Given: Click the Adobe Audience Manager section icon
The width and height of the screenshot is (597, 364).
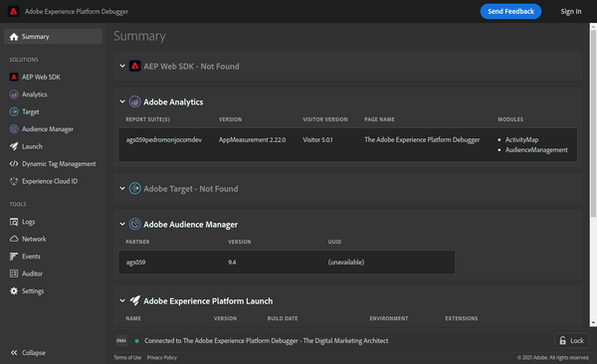Looking at the screenshot, I should click(134, 224).
